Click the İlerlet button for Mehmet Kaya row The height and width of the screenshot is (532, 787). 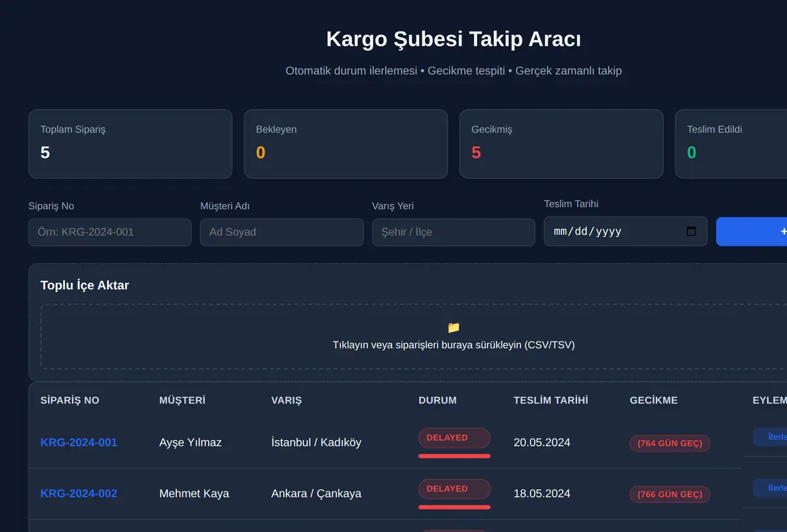[770, 488]
